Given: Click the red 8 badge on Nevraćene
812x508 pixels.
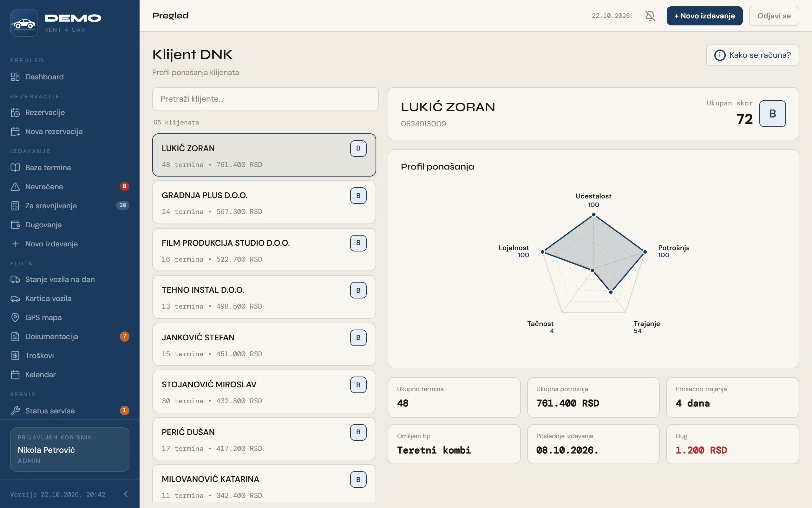Looking at the screenshot, I should (x=124, y=186).
